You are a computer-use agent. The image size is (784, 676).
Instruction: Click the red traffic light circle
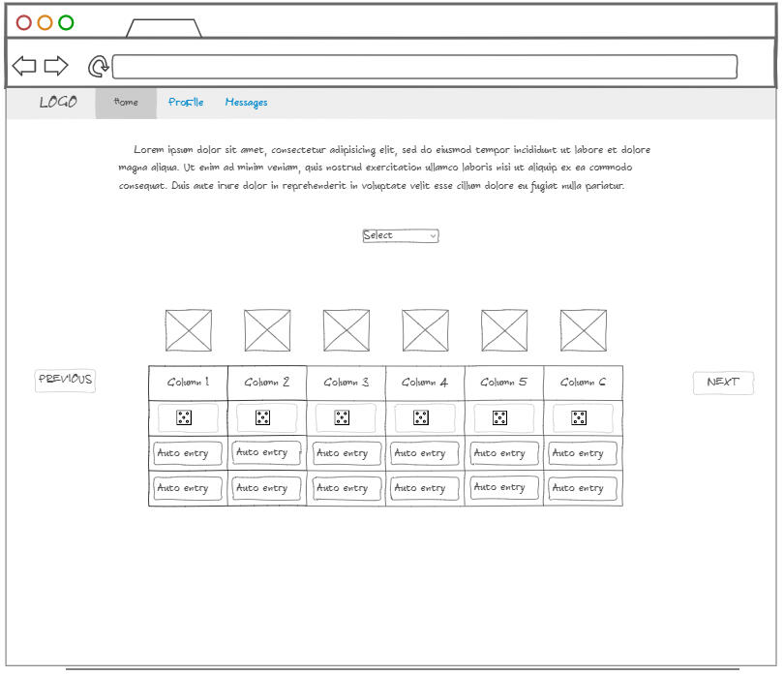pos(22,21)
